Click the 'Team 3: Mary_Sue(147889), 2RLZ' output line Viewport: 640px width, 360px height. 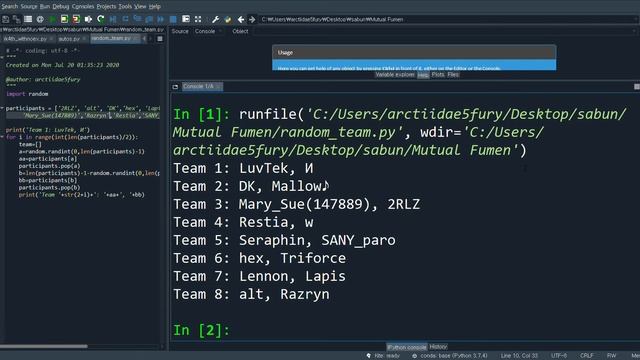(x=297, y=204)
